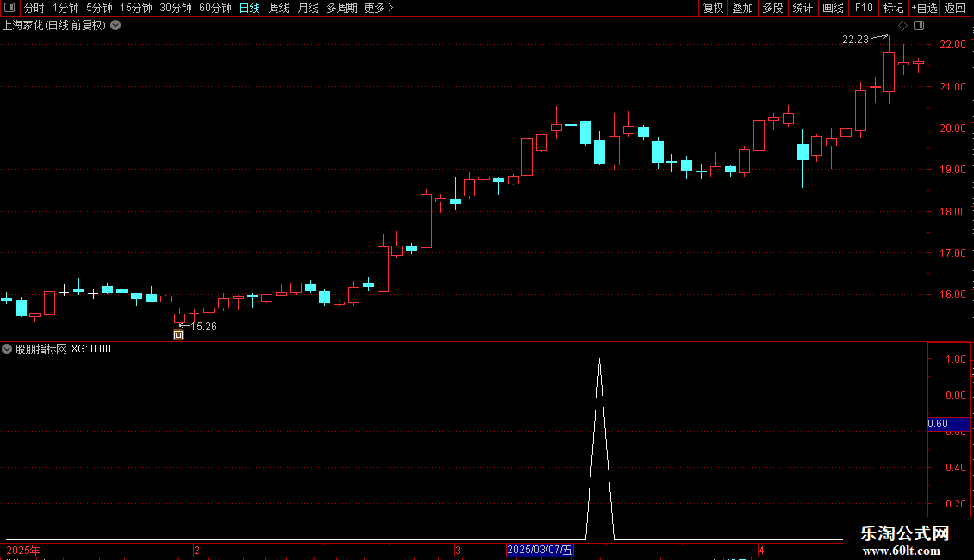Add stock via +自选 button

pos(924,8)
